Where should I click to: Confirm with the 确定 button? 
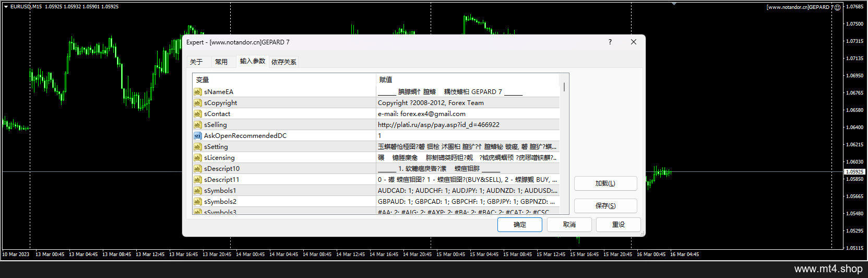pyautogui.click(x=520, y=225)
